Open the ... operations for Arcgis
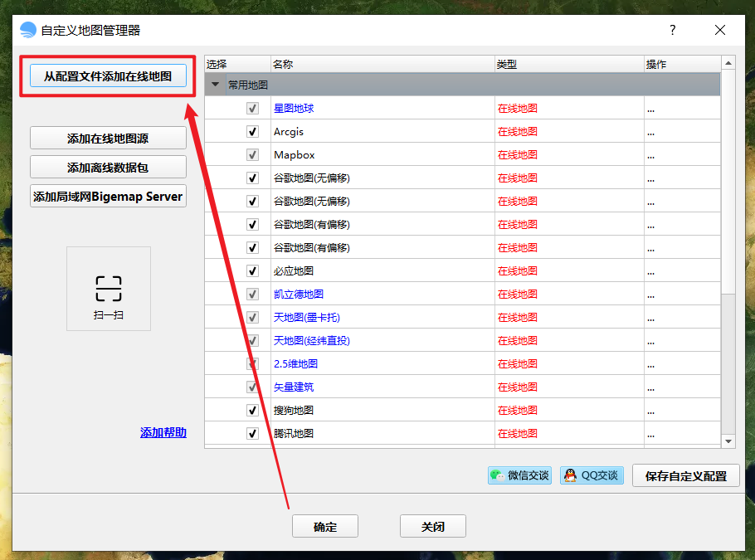Viewport: 755px width, 560px height. [651, 132]
